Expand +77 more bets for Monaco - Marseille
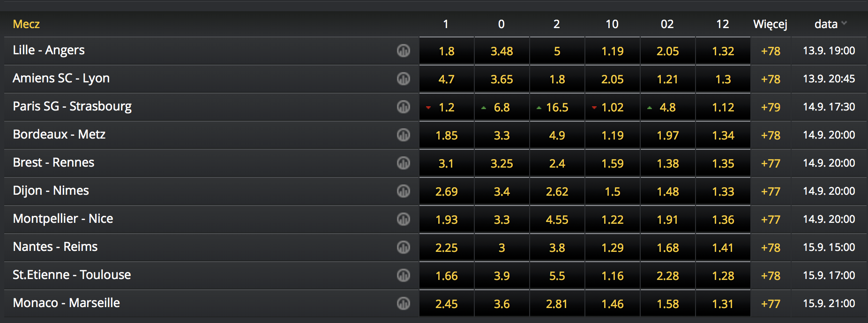The height and width of the screenshot is (323, 868). [x=771, y=304]
